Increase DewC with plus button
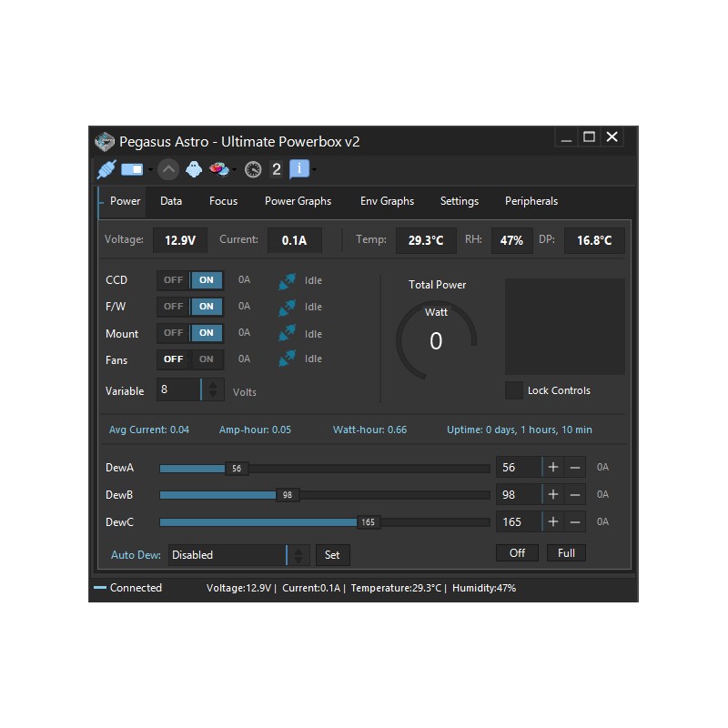728x728 pixels. (553, 521)
